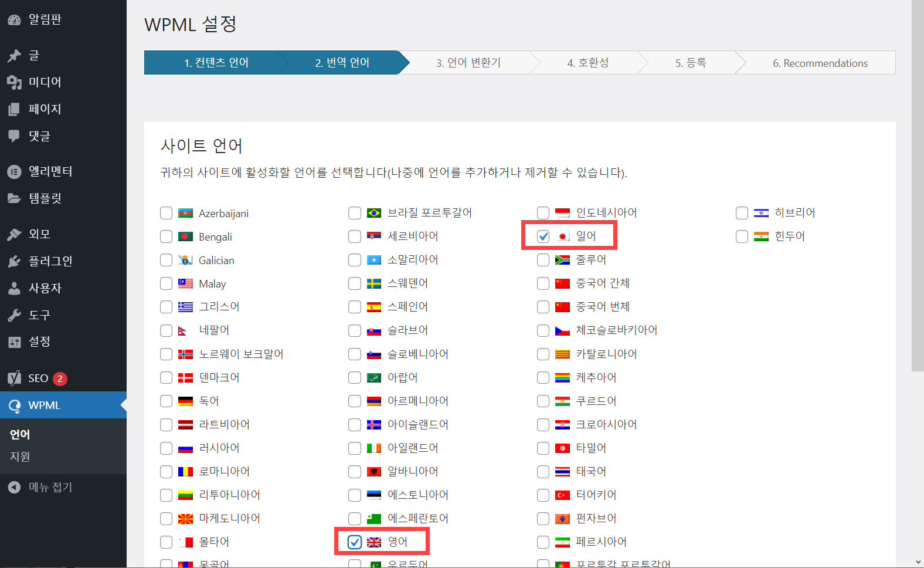Click the Brazil flag next to 브라질 포르투갈어
Image resolution: width=924 pixels, height=568 pixels.
pyautogui.click(x=374, y=213)
